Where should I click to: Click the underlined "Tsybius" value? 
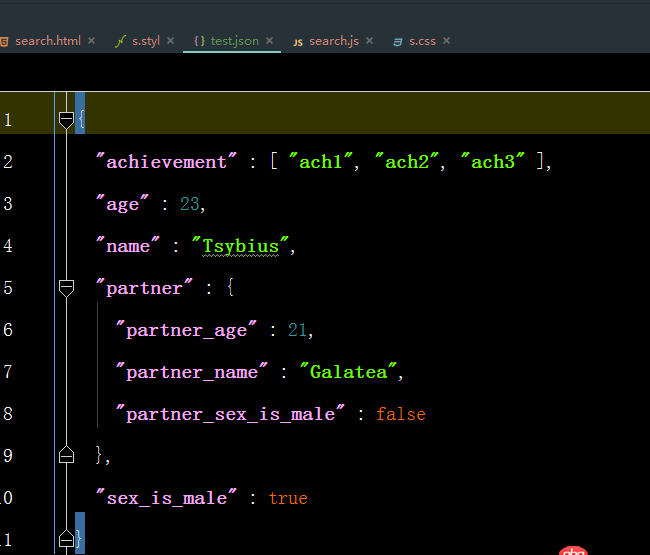pyautogui.click(x=240, y=246)
